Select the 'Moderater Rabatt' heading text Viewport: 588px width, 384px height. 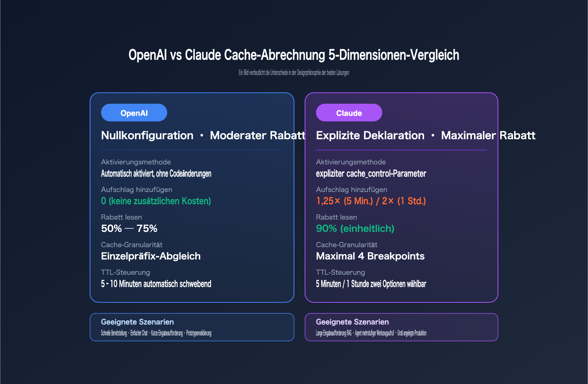coord(258,135)
